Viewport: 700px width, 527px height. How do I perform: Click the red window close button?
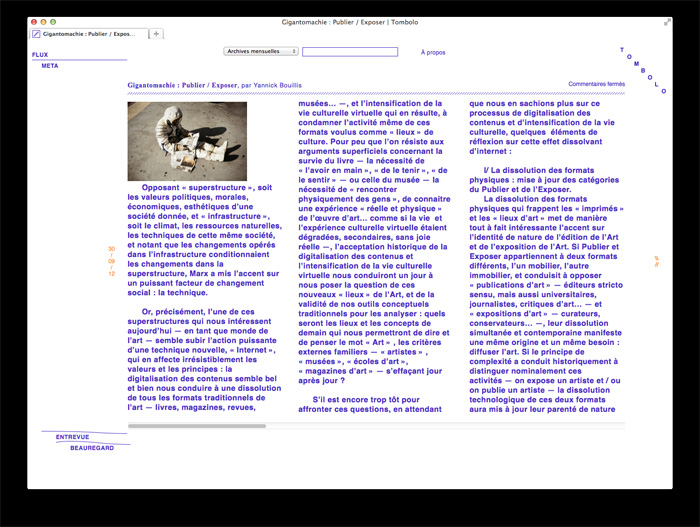[x=34, y=22]
